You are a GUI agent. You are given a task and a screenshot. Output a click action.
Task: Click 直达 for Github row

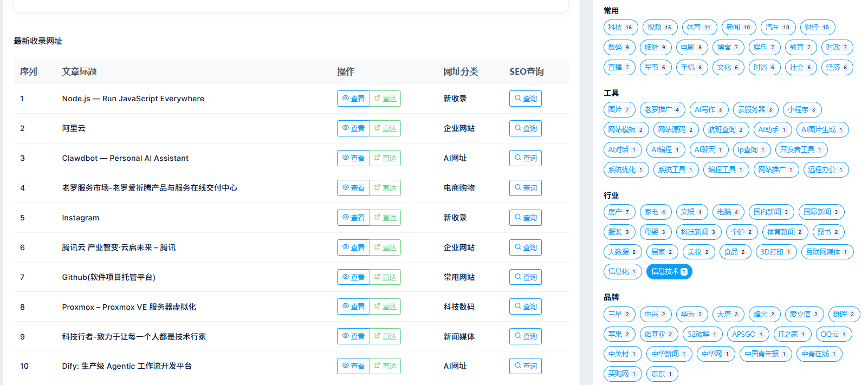[x=385, y=277]
